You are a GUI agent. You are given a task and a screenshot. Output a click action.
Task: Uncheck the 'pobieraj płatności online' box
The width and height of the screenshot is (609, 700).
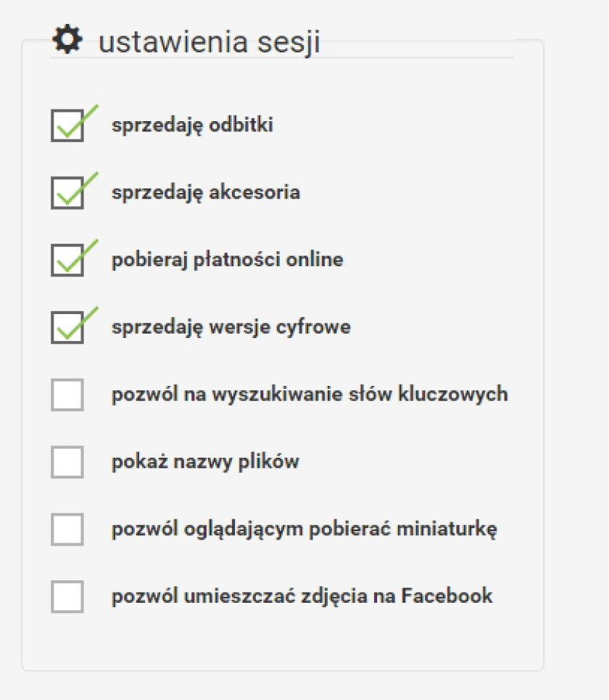point(67,260)
